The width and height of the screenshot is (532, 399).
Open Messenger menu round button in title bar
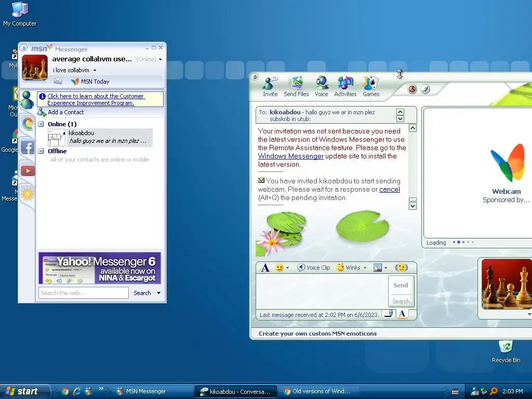click(x=24, y=48)
